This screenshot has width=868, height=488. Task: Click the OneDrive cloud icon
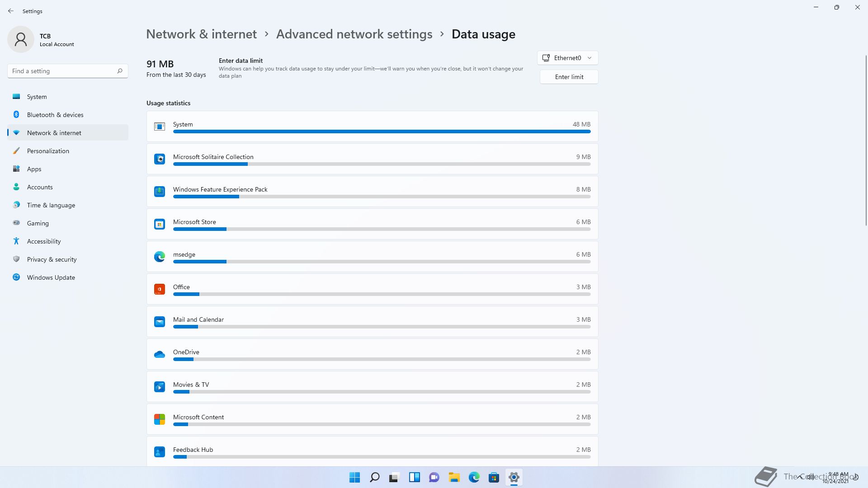point(160,354)
